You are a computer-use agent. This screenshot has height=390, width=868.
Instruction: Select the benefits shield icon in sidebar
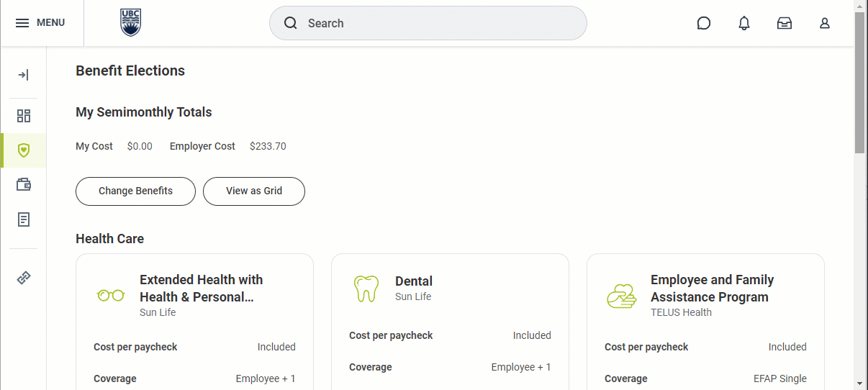coord(24,150)
